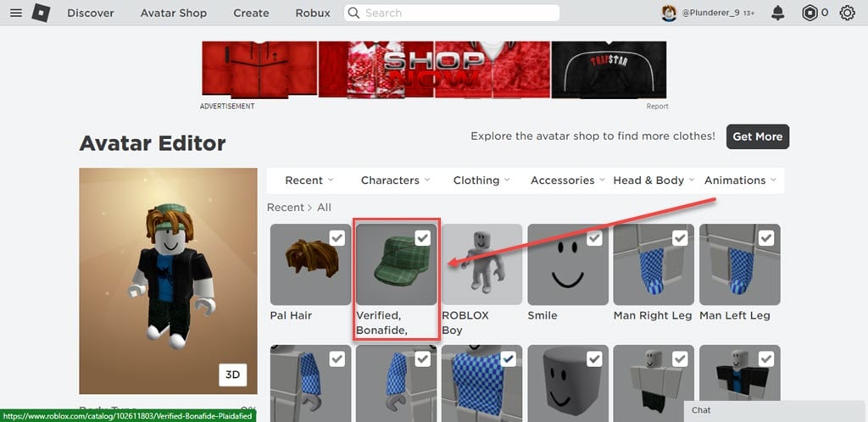Click the @Plunderer_9 username
Viewport: 868px width, 422px height.
click(711, 13)
